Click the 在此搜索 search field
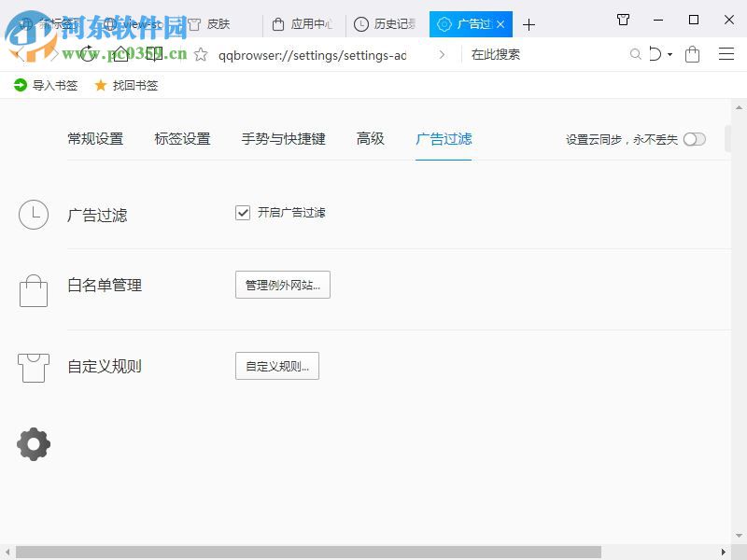Screen dimensions: 747x560 [x=523, y=54]
